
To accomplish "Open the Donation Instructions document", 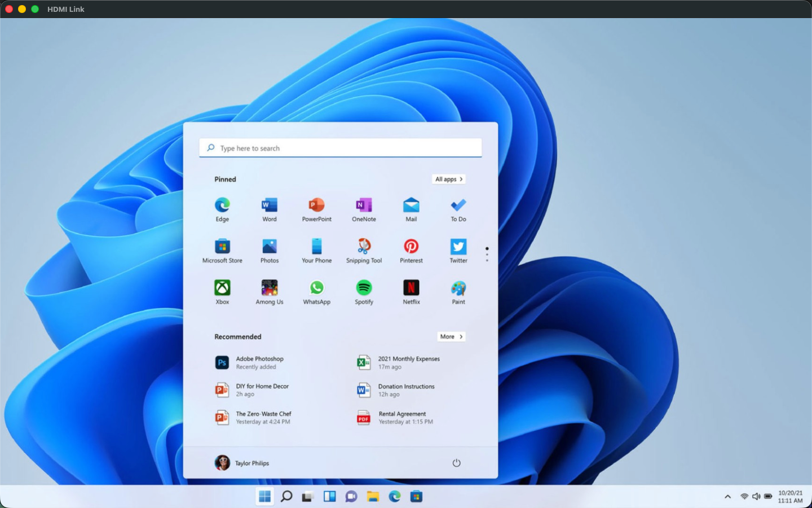I will coord(396,390).
